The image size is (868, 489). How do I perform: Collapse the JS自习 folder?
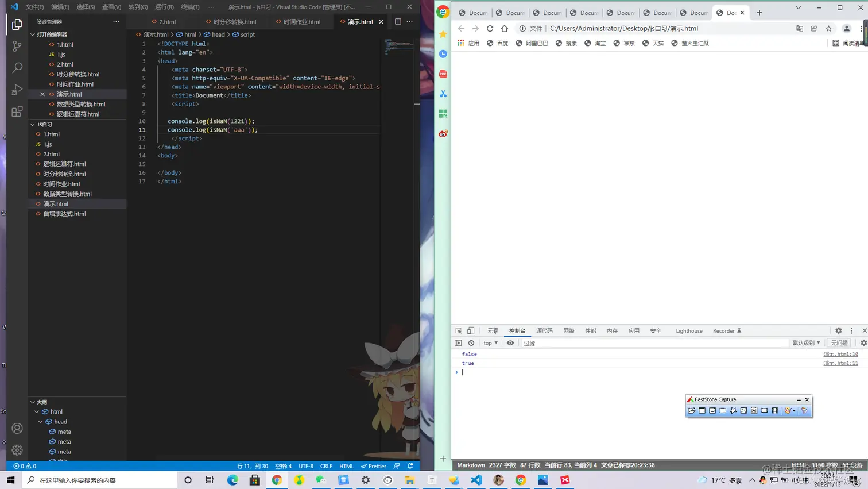(33, 124)
